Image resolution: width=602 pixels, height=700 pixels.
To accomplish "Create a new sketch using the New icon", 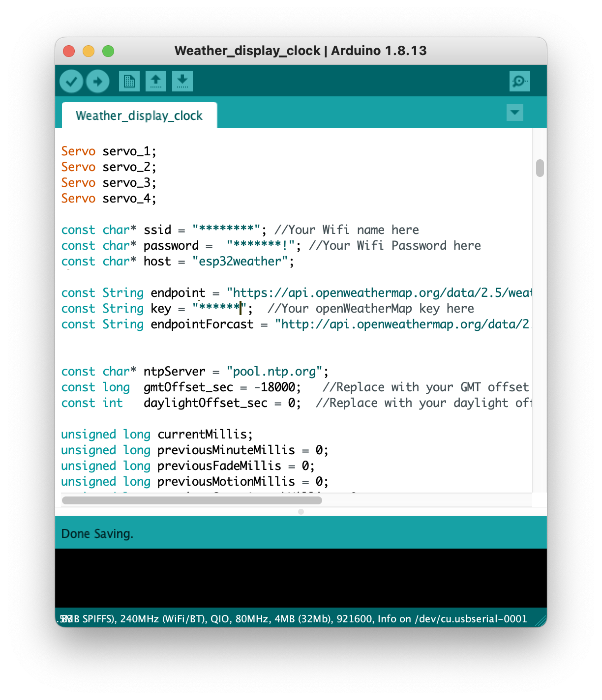I will (x=129, y=81).
